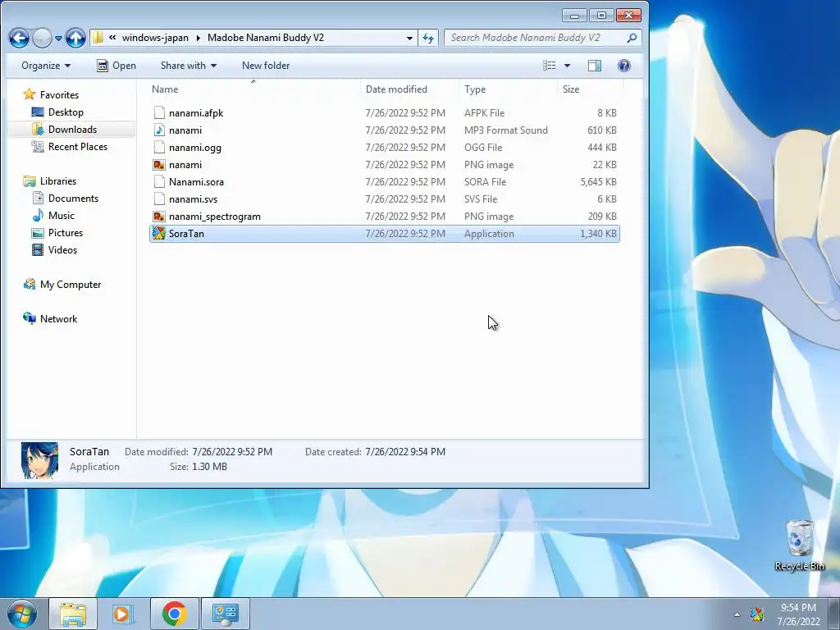Open the Control Panel taskbar icon
The height and width of the screenshot is (630, 840).
(x=225, y=614)
